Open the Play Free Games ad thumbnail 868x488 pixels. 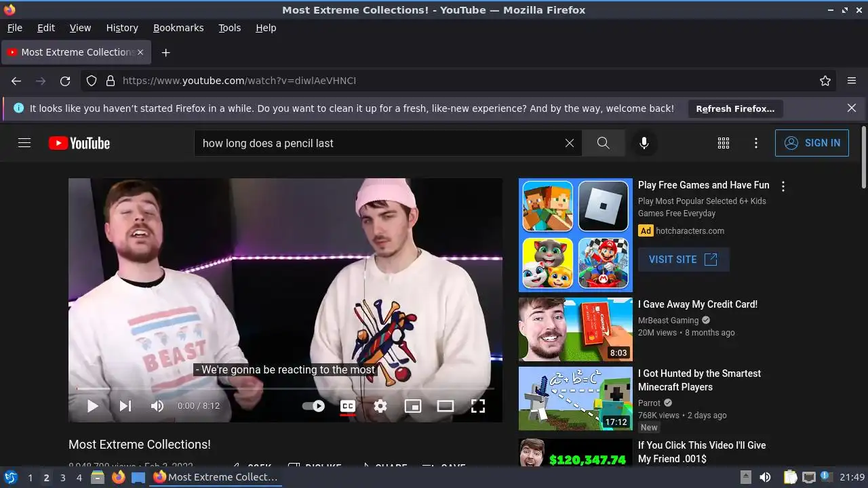click(576, 235)
